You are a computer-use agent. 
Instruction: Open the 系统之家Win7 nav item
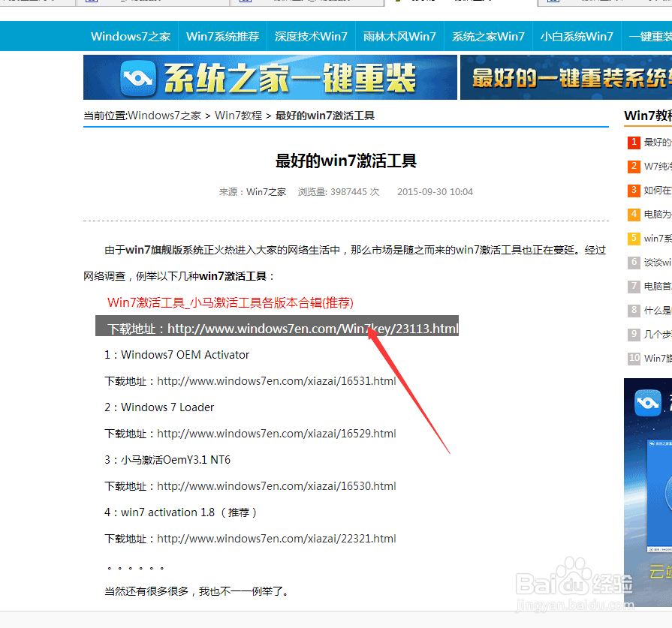[488, 37]
